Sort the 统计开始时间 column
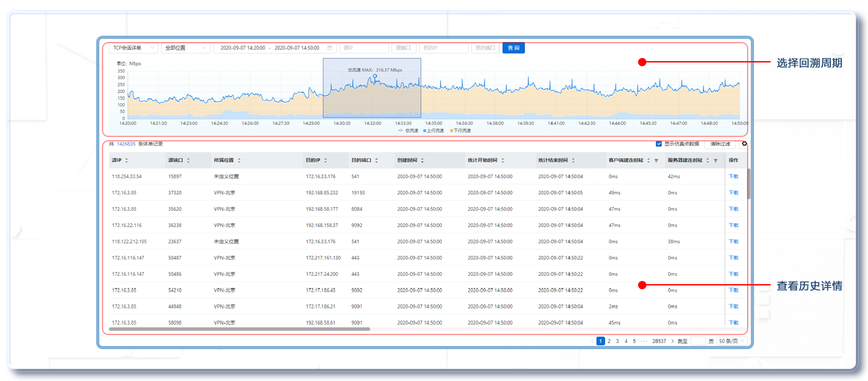Image resolution: width=868 pixels, height=381 pixels. [x=502, y=161]
